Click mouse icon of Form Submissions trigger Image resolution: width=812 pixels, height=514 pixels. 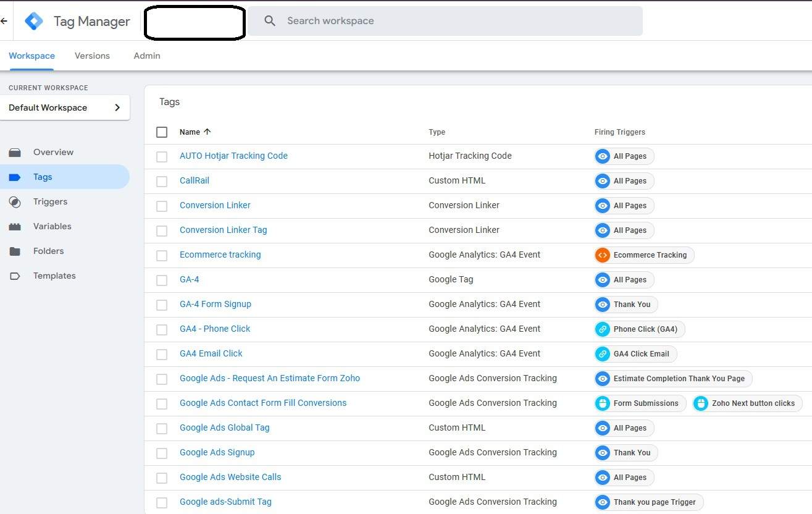[603, 403]
